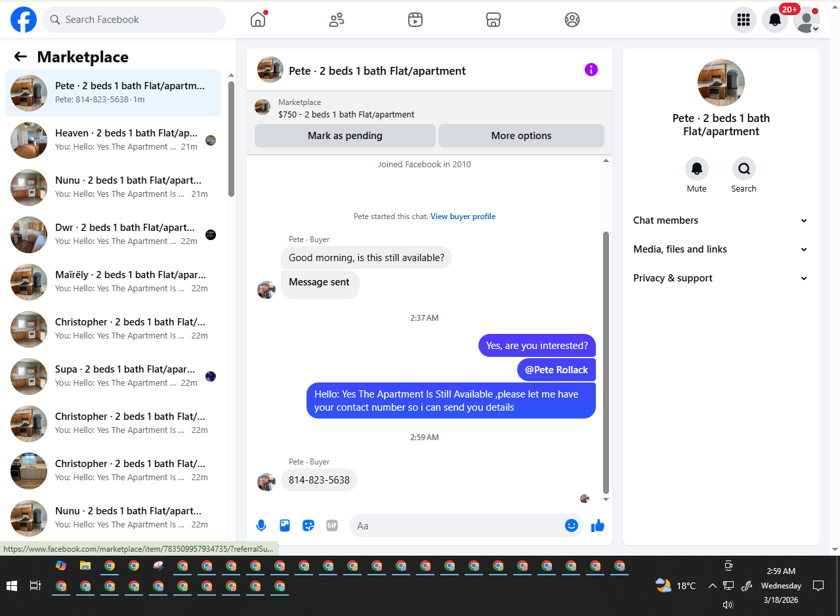This screenshot has height=616, width=840.
Task: Expand Media, files and links section
Action: pyautogui.click(x=721, y=249)
